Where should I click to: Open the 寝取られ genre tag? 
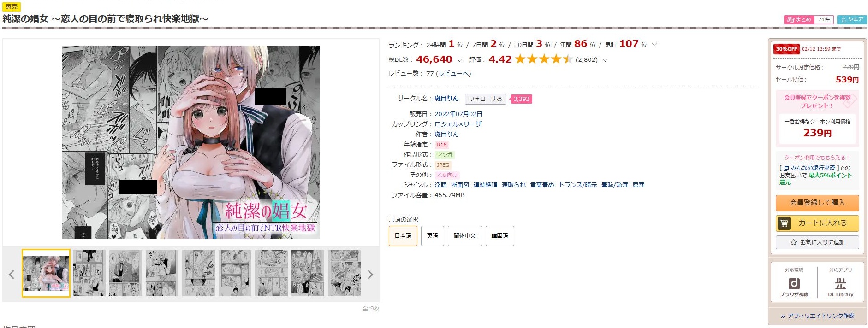(513, 185)
